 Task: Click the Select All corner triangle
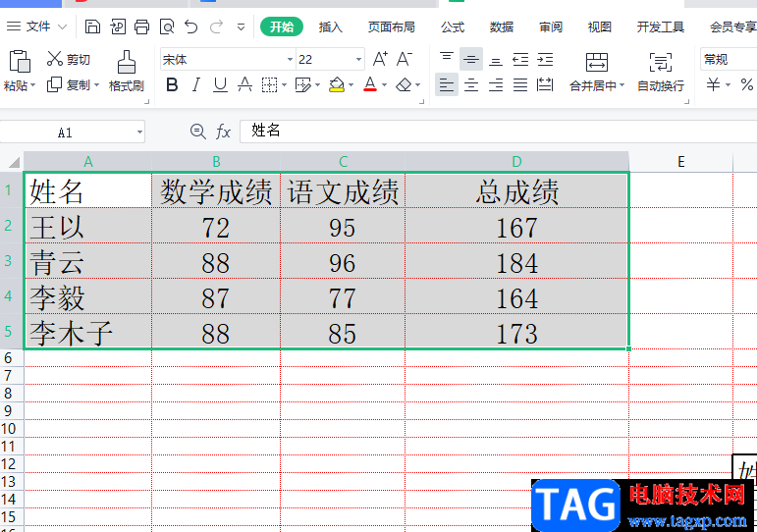pyautogui.click(x=12, y=162)
